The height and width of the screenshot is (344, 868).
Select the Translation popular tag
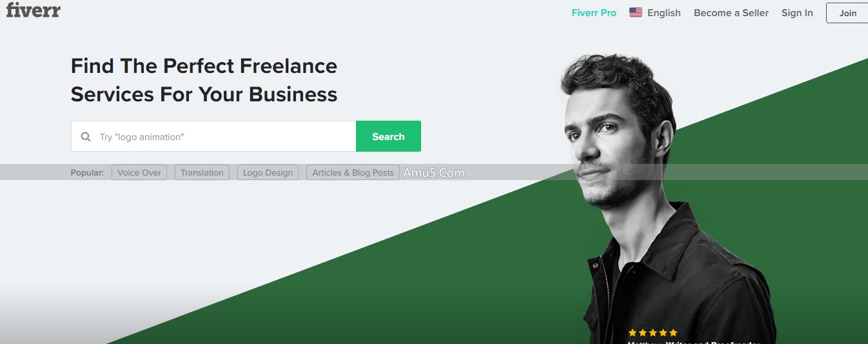pos(202,172)
